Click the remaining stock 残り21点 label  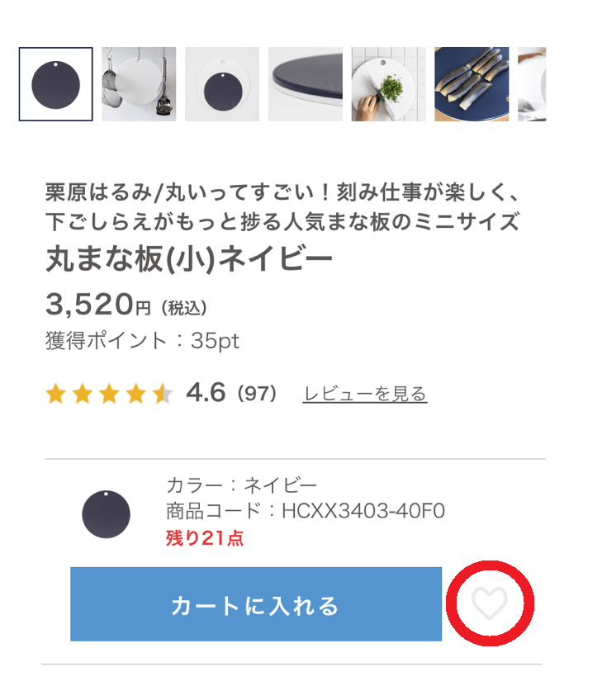(x=205, y=538)
